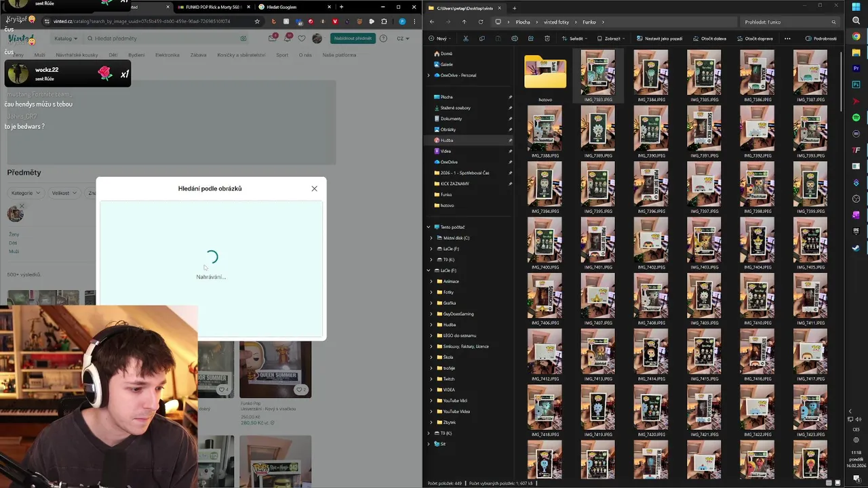Open Chrome three-dot menu
This screenshot has height=488, width=868.
pos(414,21)
